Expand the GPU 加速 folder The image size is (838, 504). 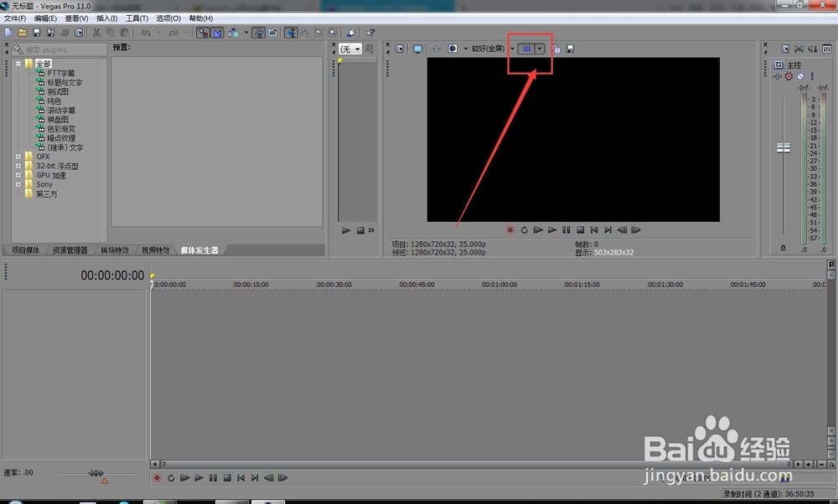point(18,175)
